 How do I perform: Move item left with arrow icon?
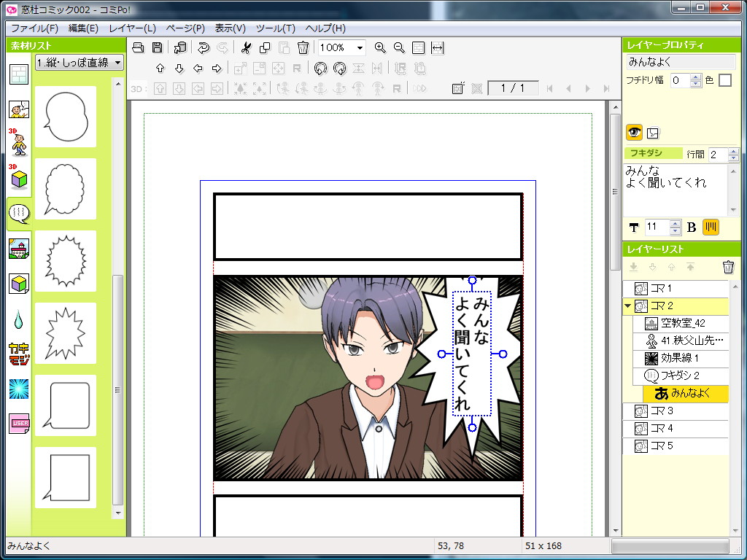pos(198,68)
